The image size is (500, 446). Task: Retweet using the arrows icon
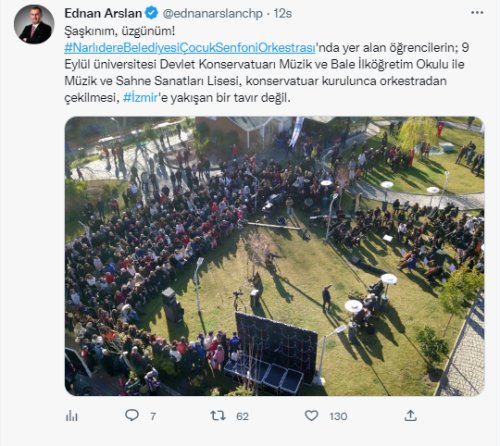point(218,416)
